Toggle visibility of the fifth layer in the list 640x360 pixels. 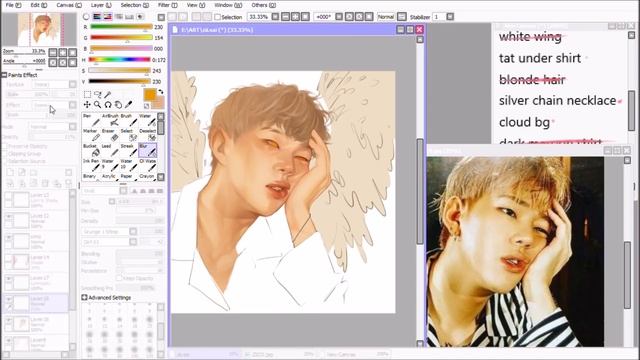click(x=8, y=279)
